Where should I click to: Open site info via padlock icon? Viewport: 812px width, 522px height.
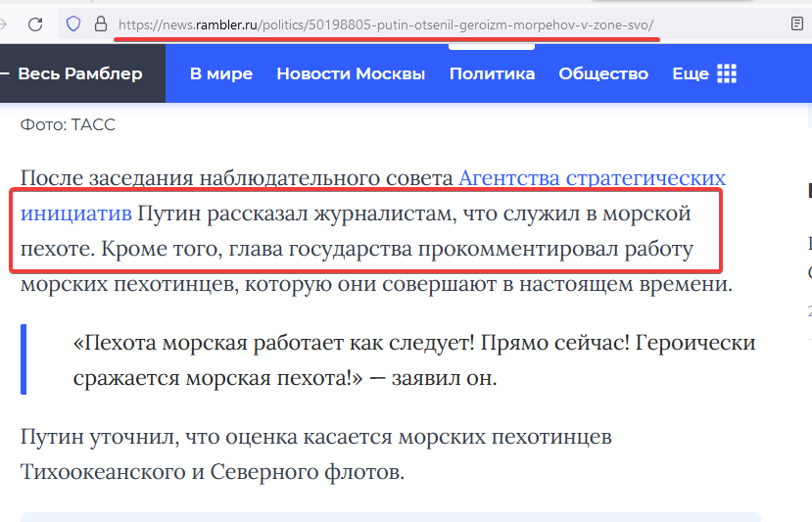(x=100, y=24)
